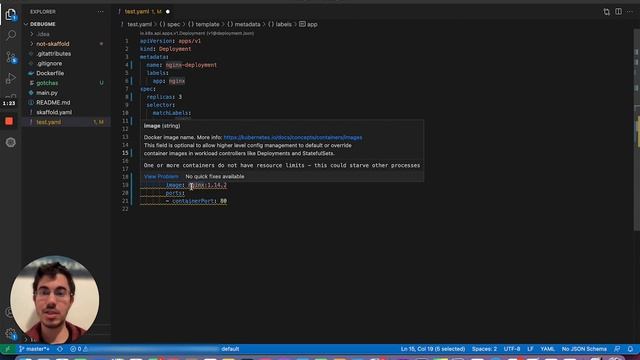Click Ln 15, Col 19 cursor position
This screenshot has height=360, width=640.
click(x=433, y=349)
